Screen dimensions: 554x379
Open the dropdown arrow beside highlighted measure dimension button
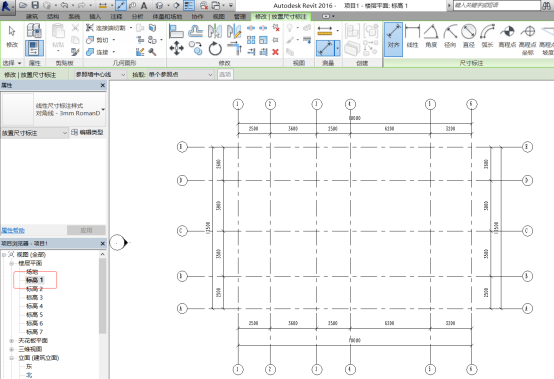pos(338,48)
